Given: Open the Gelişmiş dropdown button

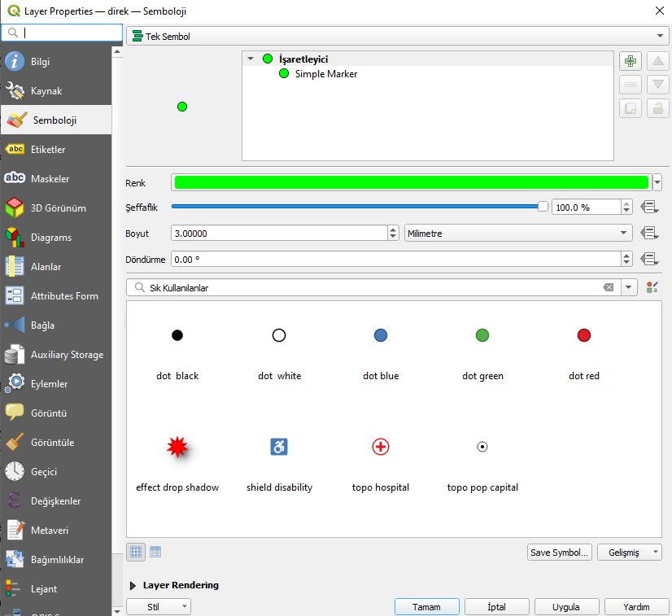Looking at the screenshot, I should click(629, 553).
